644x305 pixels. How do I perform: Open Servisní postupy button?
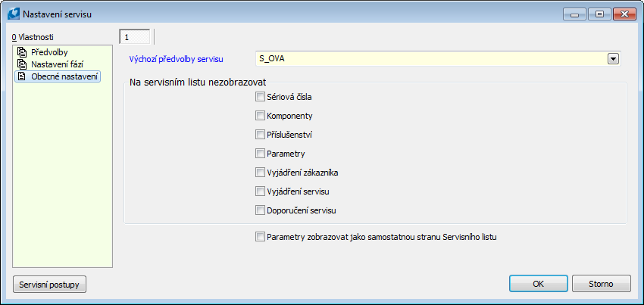pyautogui.click(x=50, y=284)
